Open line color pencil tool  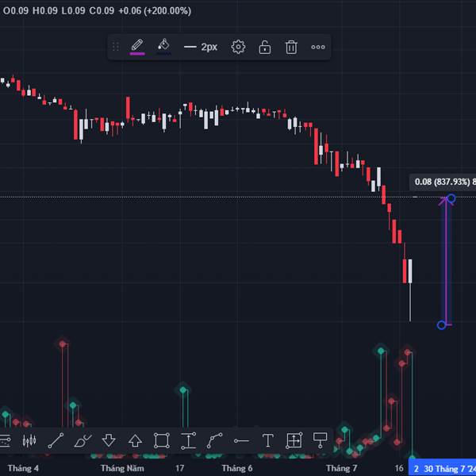137,47
